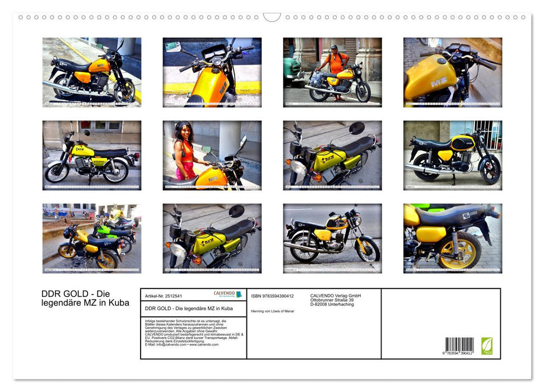Click 'Ottobrunner Straße 39' address line

332,300
